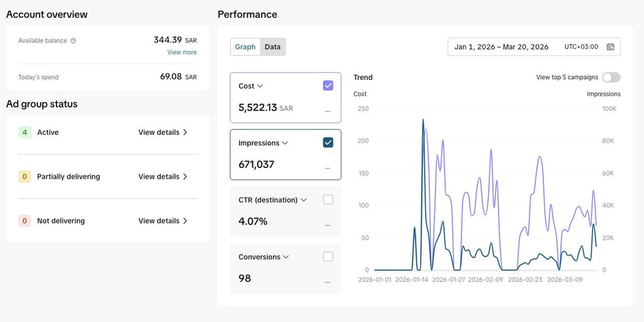Switch to the Data tab

[272, 47]
